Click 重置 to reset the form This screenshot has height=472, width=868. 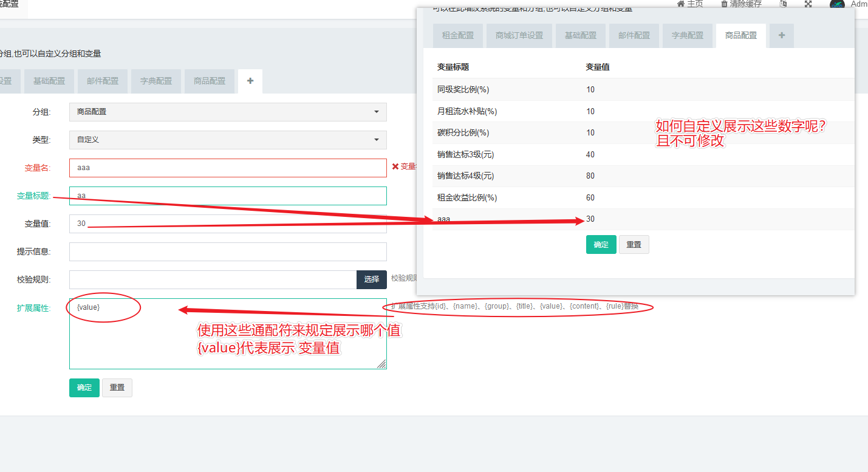117,388
